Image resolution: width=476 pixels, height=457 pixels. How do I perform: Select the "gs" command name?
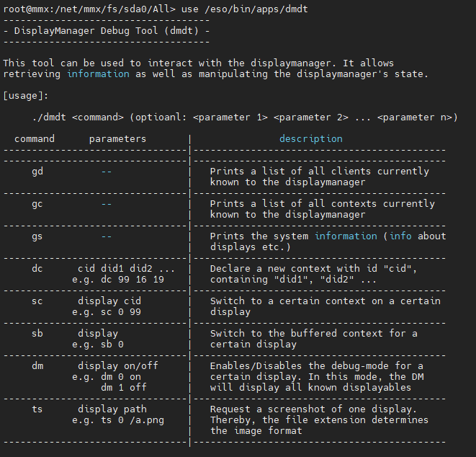[x=37, y=236]
